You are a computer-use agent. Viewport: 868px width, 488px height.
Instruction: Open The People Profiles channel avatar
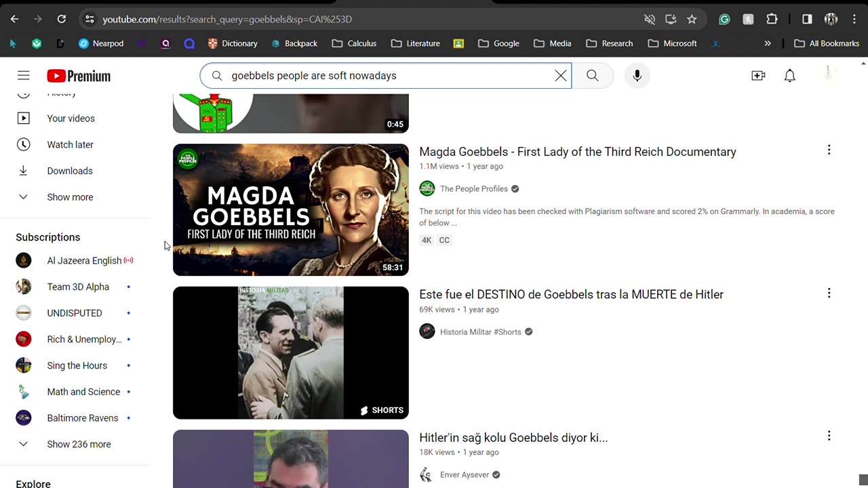point(427,189)
